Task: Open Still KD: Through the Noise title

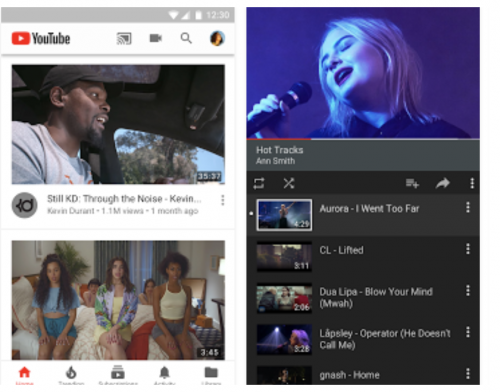Action: coord(124,199)
